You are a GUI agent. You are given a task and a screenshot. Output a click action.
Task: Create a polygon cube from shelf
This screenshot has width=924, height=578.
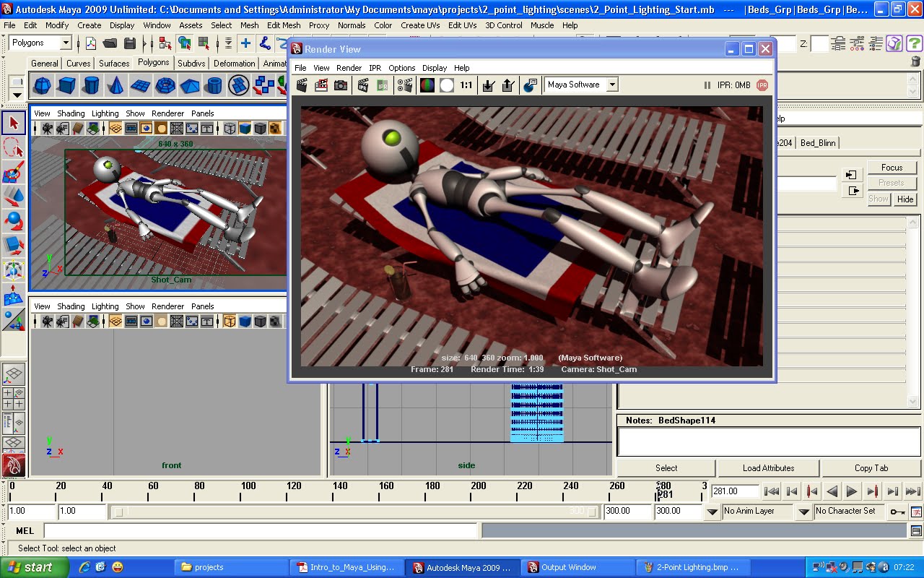point(66,85)
